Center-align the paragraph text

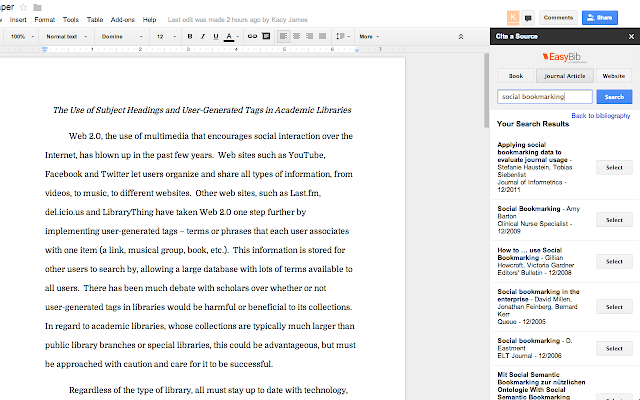coord(298,36)
